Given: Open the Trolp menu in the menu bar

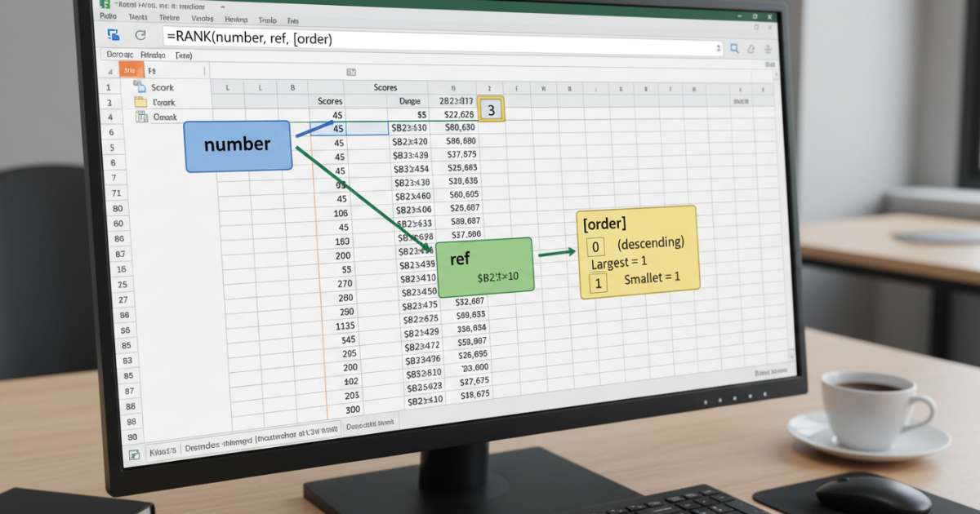Looking at the screenshot, I should click(x=268, y=19).
